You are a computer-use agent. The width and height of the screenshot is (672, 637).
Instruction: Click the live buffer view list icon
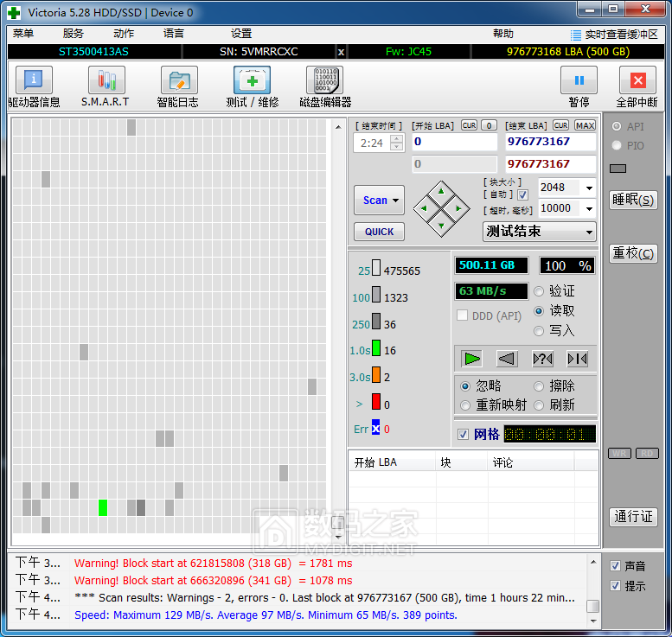click(x=576, y=35)
